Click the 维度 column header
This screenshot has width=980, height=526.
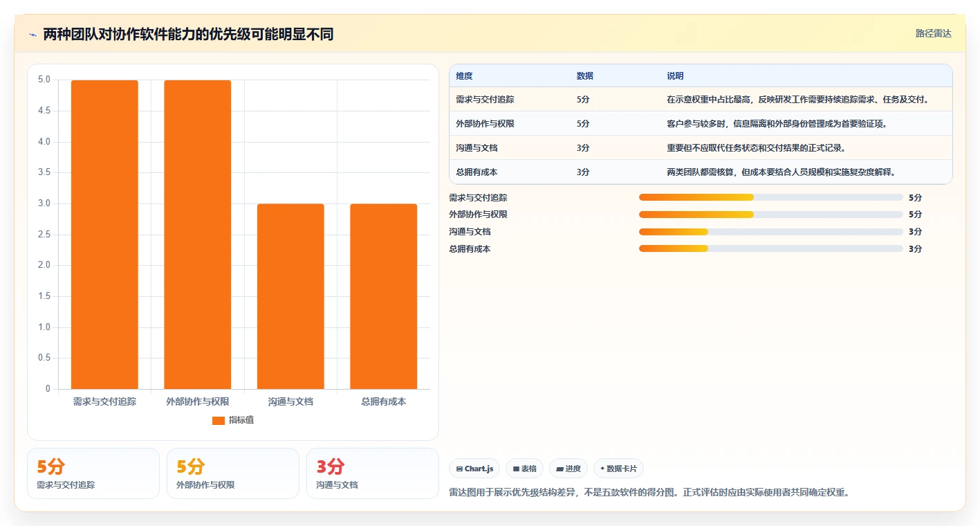pyautogui.click(x=465, y=76)
